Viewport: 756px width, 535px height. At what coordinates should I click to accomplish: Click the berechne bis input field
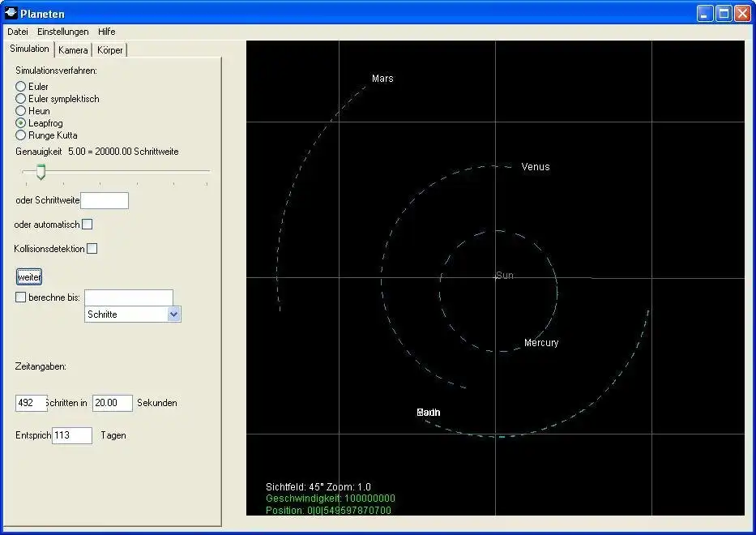coord(129,297)
